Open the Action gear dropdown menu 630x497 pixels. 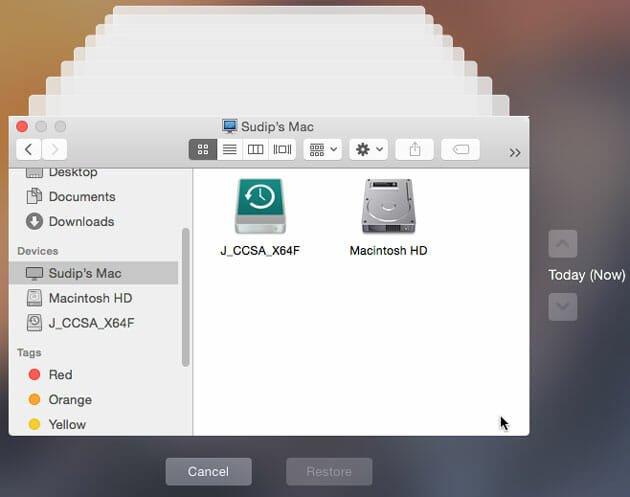click(x=369, y=149)
